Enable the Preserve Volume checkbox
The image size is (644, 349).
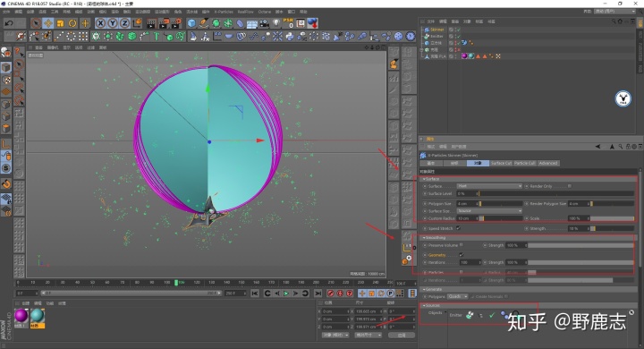(462, 245)
